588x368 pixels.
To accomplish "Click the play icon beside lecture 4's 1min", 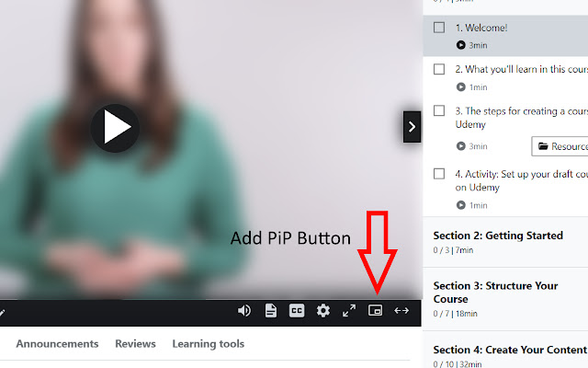I will pos(461,205).
